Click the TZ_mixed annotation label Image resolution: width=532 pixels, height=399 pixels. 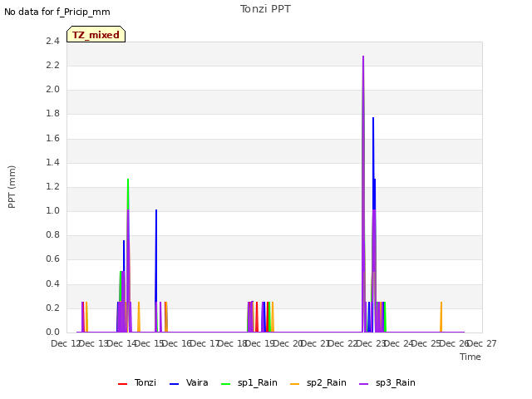click(96, 34)
